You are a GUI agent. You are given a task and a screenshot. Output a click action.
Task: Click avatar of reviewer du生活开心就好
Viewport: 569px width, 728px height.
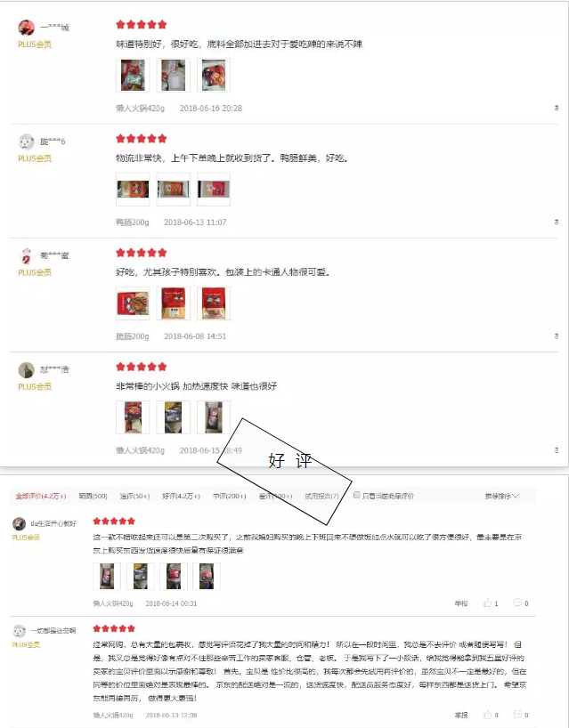(x=19, y=523)
